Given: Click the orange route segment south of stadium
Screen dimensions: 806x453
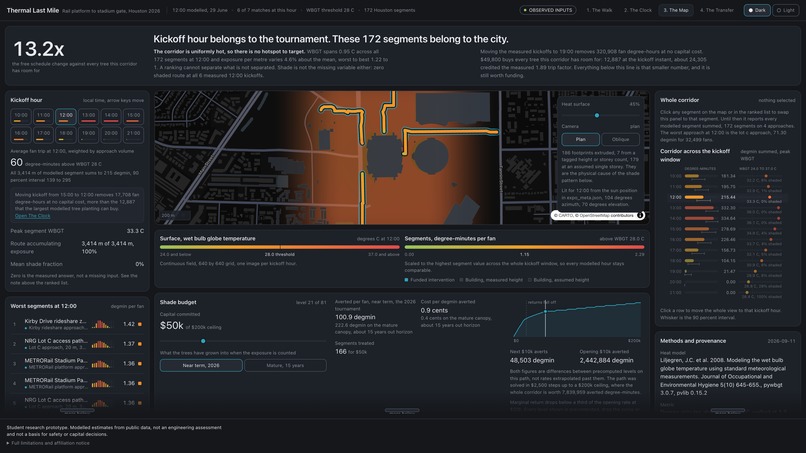Looking at the screenshot, I should tap(362, 198).
